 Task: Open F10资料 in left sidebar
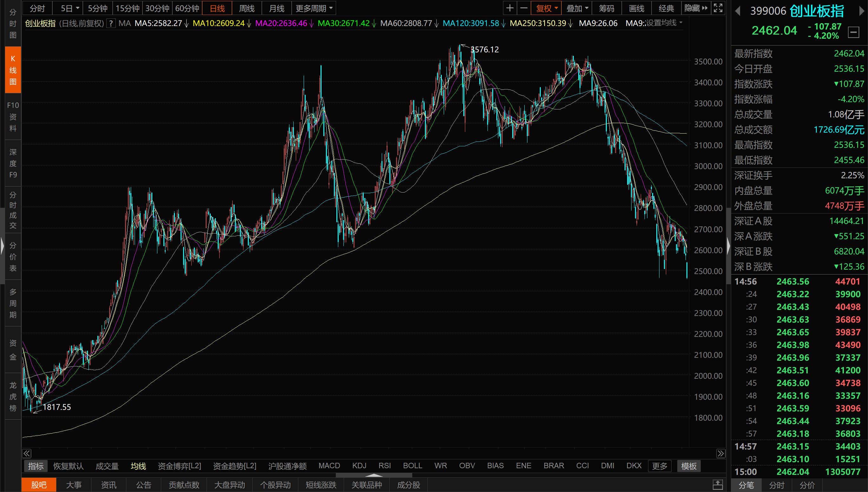[x=13, y=117]
